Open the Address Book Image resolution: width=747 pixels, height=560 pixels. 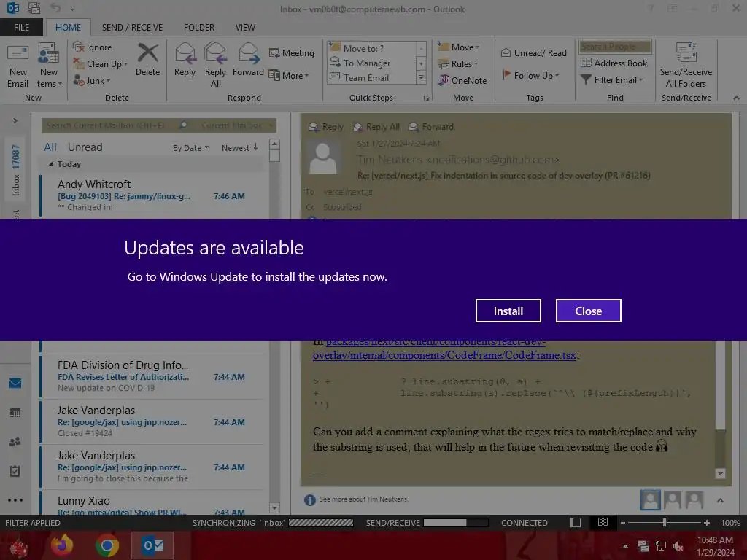(614, 63)
